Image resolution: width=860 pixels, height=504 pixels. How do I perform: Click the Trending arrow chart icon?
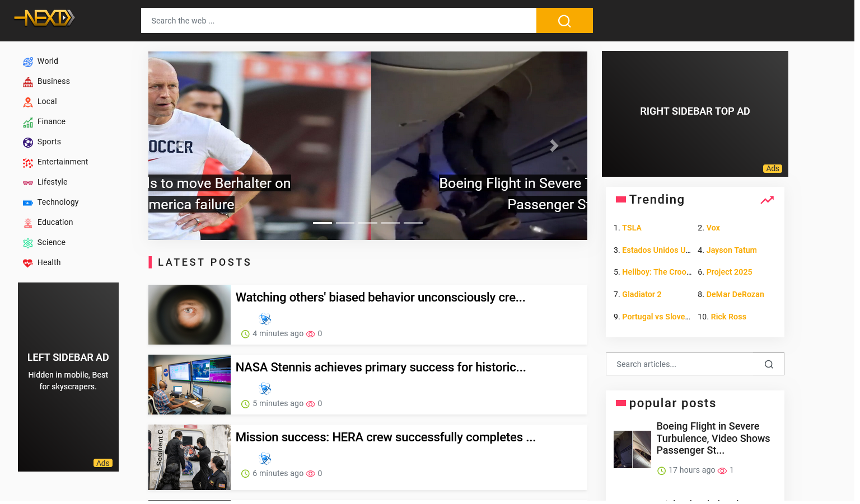[766, 200]
